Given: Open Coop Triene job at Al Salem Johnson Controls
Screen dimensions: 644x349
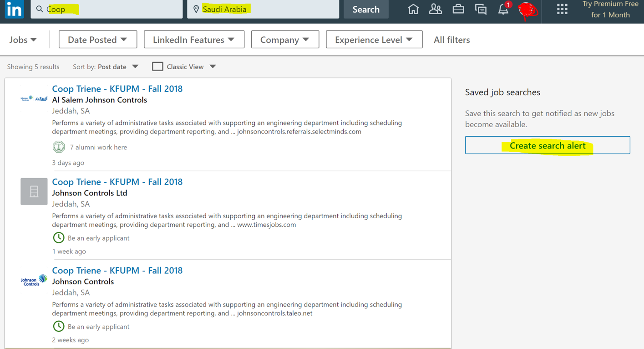Looking at the screenshot, I should [117, 89].
